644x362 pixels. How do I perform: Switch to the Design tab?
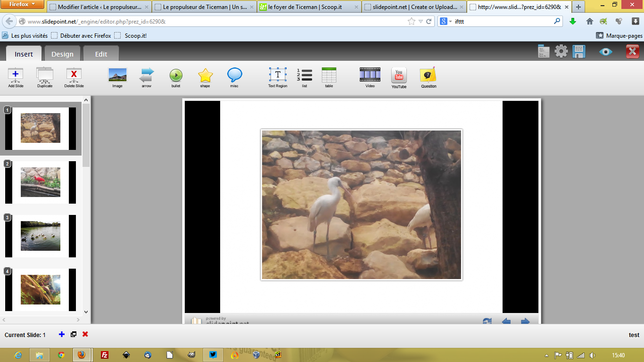tap(62, 54)
